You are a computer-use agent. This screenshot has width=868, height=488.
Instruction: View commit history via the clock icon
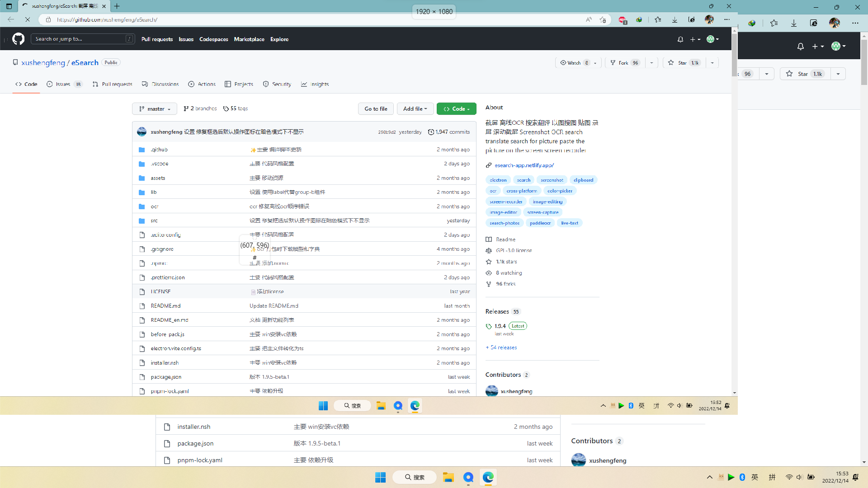(x=431, y=132)
